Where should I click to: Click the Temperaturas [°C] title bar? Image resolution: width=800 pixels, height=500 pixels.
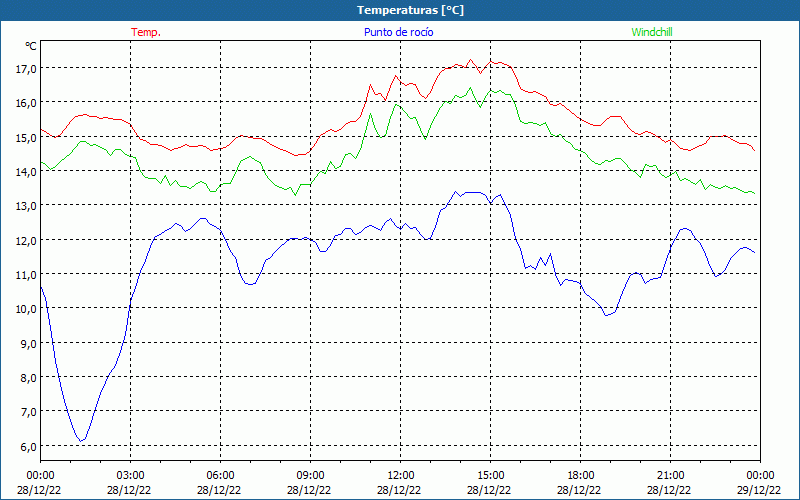(400, 10)
